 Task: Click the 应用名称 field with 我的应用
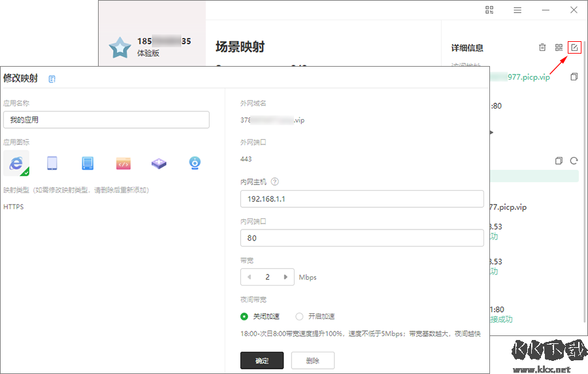(106, 120)
